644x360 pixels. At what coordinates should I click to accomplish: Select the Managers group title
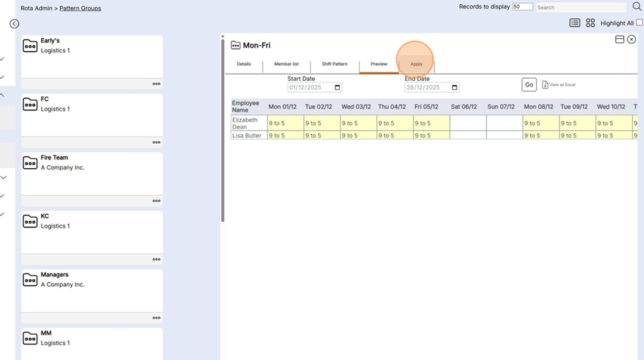coord(54,275)
